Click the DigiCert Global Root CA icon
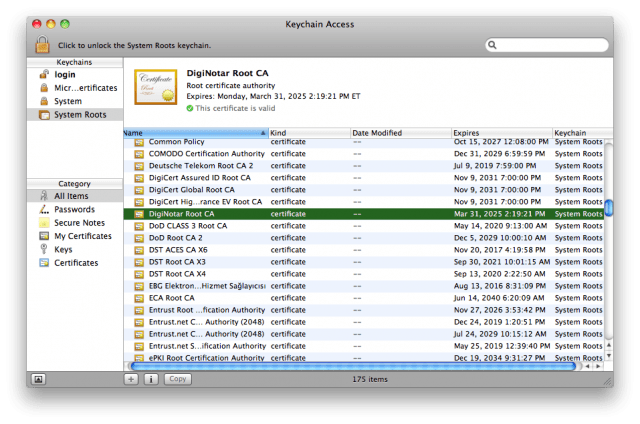The width and height of the screenshot is (640, 424). click(x=139, y=190)
